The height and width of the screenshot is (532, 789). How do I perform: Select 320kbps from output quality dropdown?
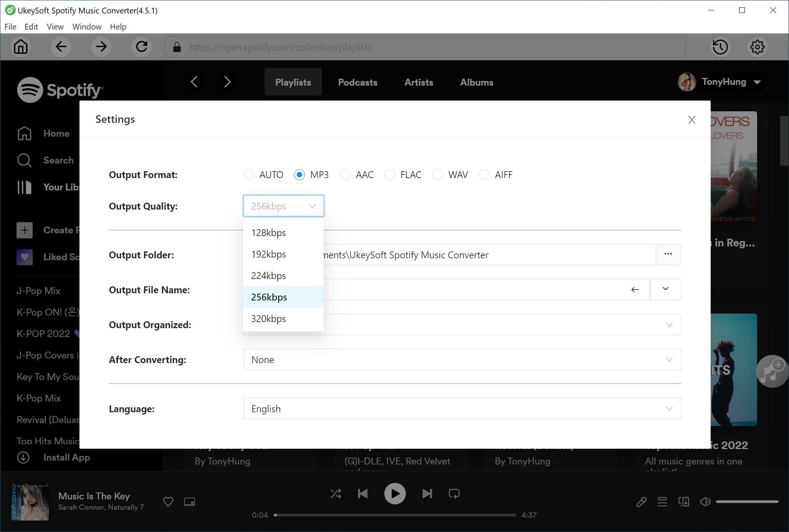pos(268,319)
